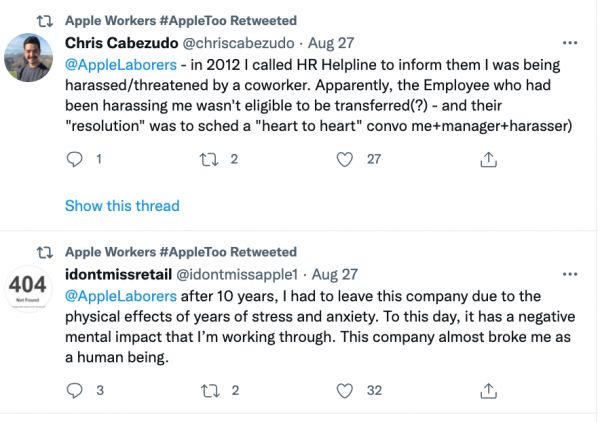Open more options on Chris Cabezudo's tweet
Screen dimensions: 600x422
pyautogui.click(x=570, y=43)
